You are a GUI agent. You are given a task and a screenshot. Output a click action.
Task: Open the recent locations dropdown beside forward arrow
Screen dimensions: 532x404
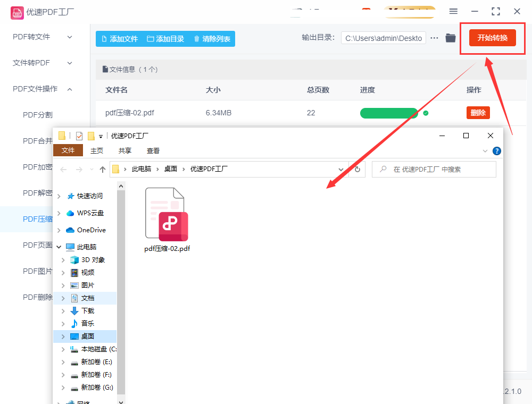click(x=92, y=170)
